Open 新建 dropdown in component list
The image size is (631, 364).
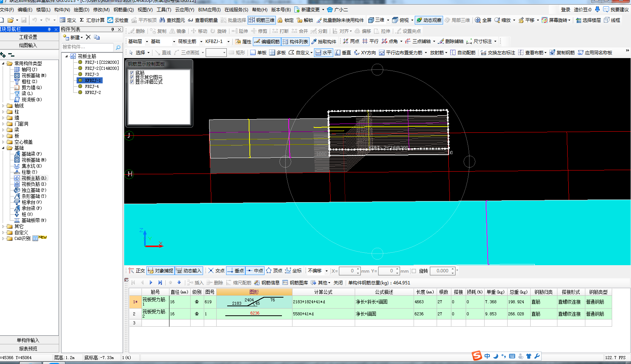click(73, 37)
